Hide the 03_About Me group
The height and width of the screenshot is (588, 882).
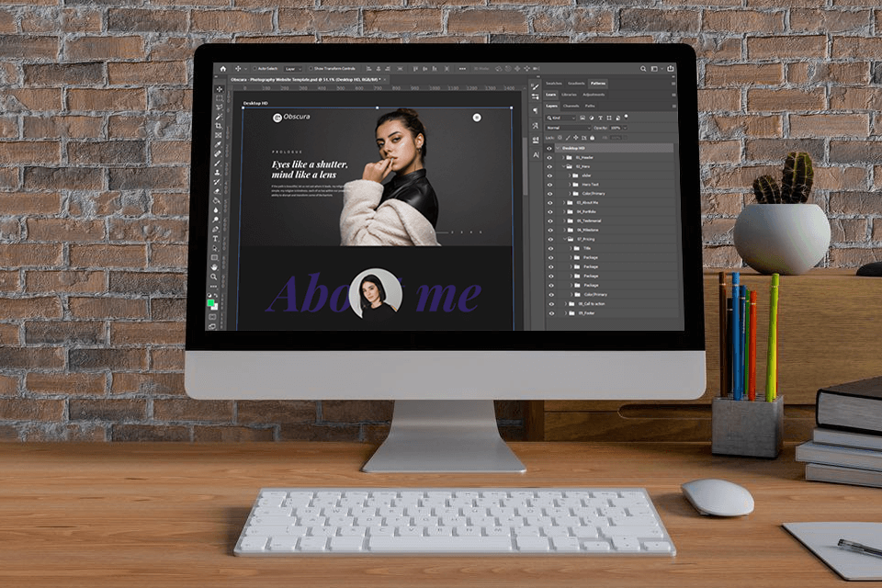pyautogui.click(x=550, y=202)
